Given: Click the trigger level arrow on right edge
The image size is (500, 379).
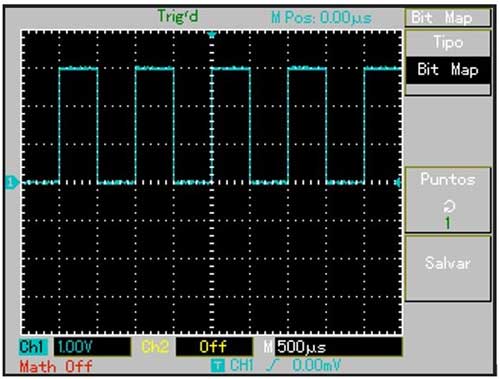Looking at the screenshot, I should pyautogui.click(x=398, y=182).
